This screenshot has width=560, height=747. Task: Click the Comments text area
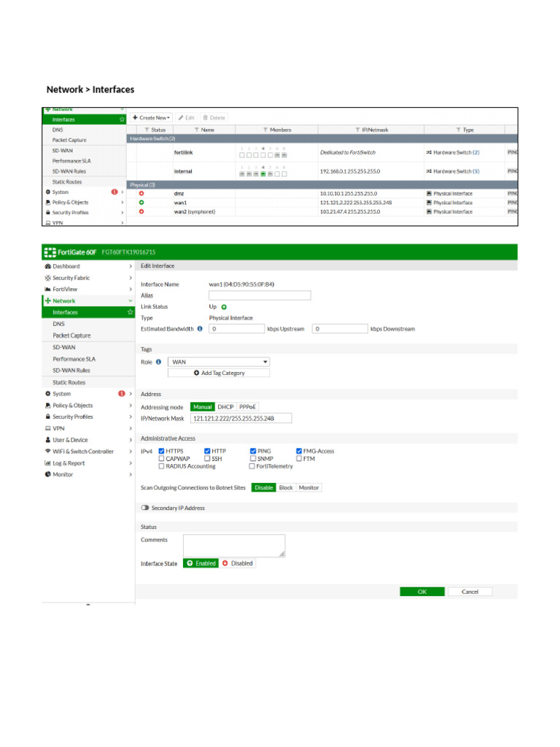[x=234, y=546]
